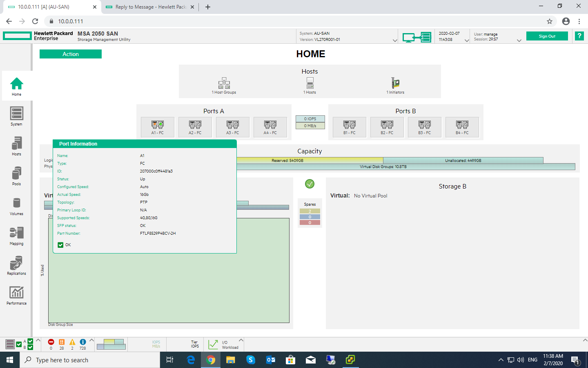Click the OK checkbox in Port Information popup
588x368 pixels.
pyautogui.click(x=60, y=245)
